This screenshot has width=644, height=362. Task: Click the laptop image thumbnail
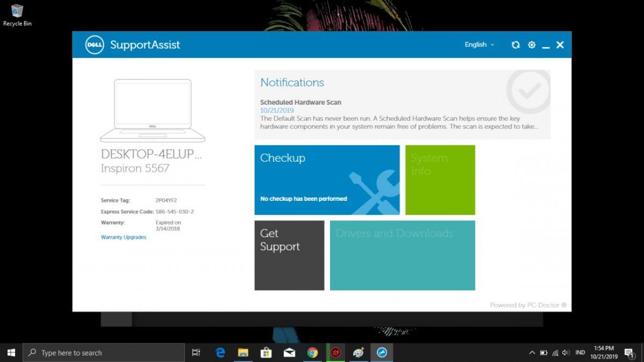[153, 110]
